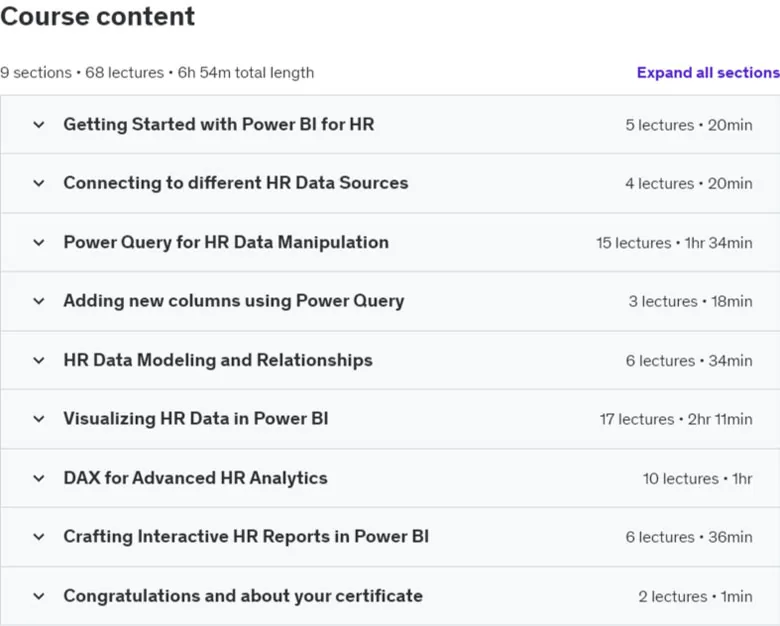Open section title Power Query for HR Data Manipulation
The height and width of the screenshot is (626, 780).
point(226,242)
